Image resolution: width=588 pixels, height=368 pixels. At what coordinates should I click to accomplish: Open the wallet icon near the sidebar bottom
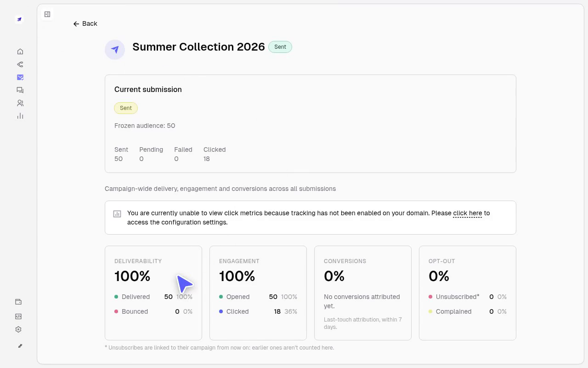[x=18, y=302]
